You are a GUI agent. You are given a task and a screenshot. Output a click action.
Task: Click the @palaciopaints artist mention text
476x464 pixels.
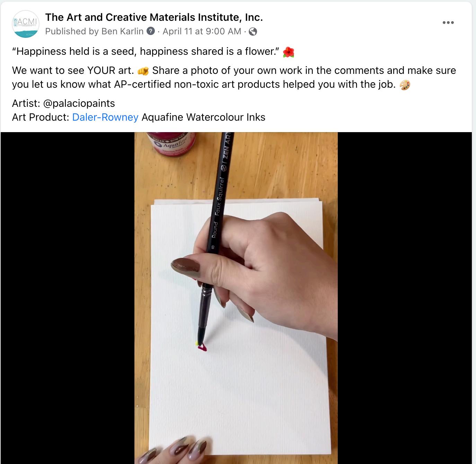point(79,103)
